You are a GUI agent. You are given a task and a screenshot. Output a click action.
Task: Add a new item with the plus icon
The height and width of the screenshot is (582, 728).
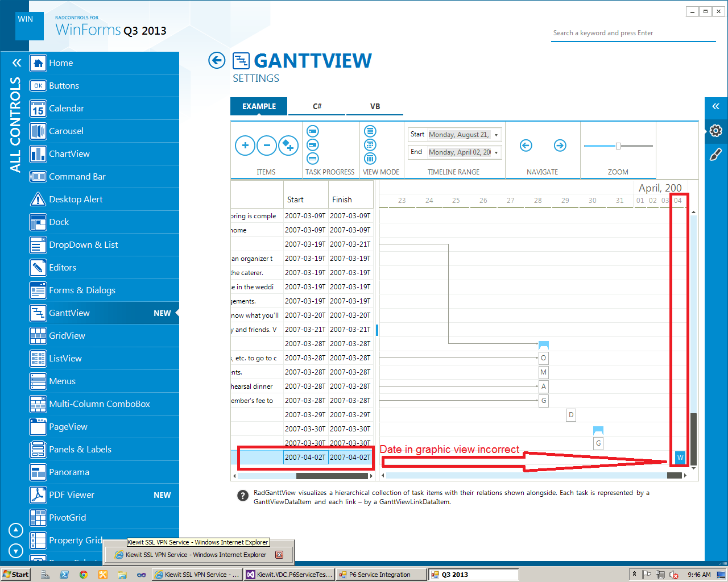245,145
